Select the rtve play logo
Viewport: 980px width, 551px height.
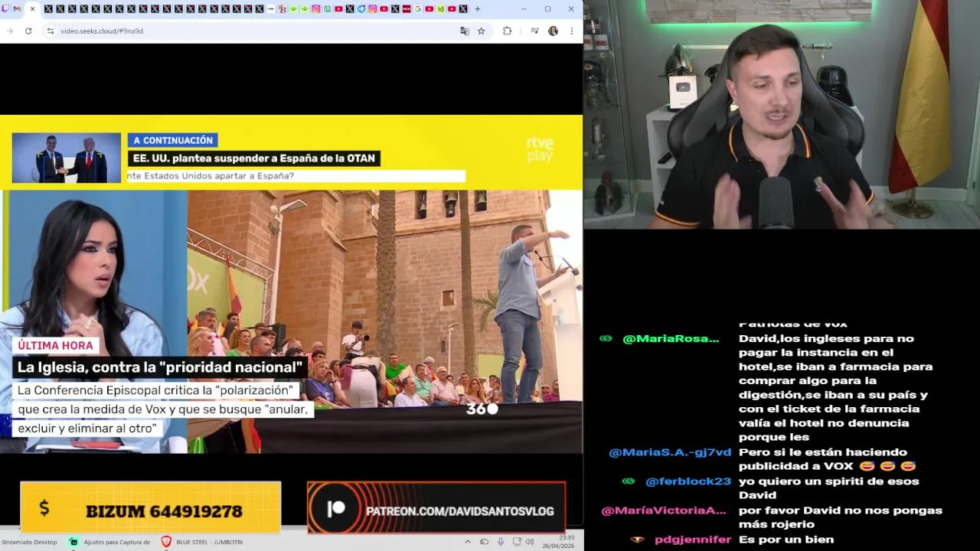(540, 148)
